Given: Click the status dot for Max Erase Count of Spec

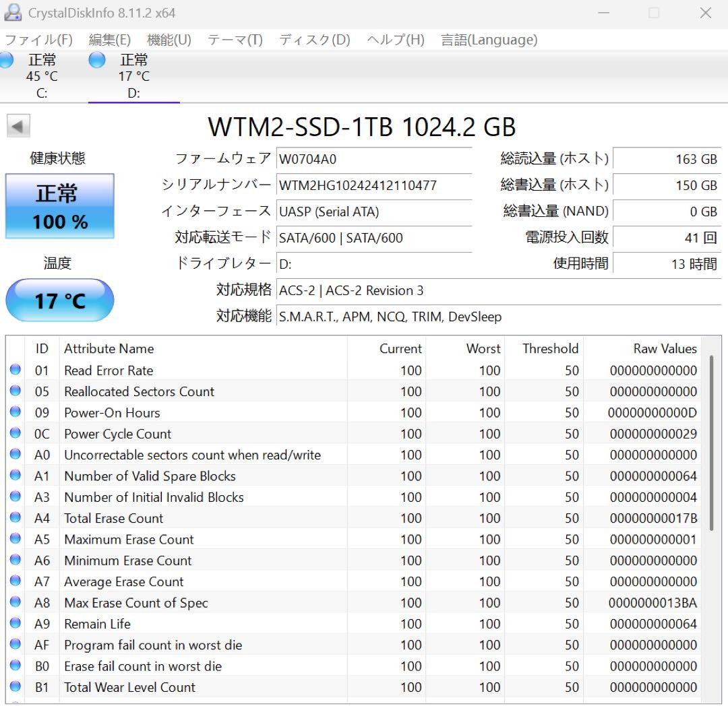Looking at the screenshot, I should (x=16, y=602).
